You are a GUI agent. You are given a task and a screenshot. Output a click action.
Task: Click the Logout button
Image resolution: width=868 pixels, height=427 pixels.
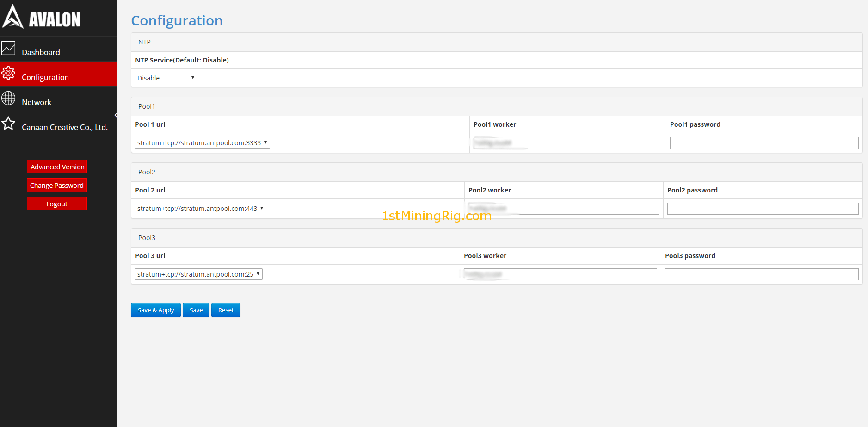(57, 204)
